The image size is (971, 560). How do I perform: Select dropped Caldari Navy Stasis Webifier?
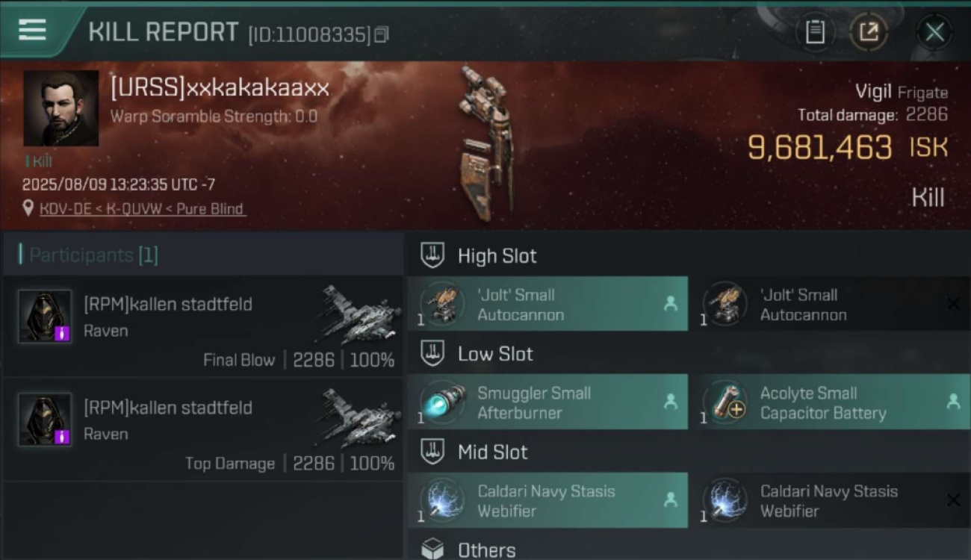point(547,500)
